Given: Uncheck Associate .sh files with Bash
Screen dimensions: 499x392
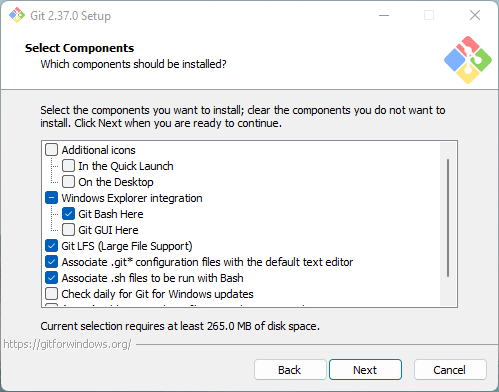Looking at the screenshot, I should 51,278.
